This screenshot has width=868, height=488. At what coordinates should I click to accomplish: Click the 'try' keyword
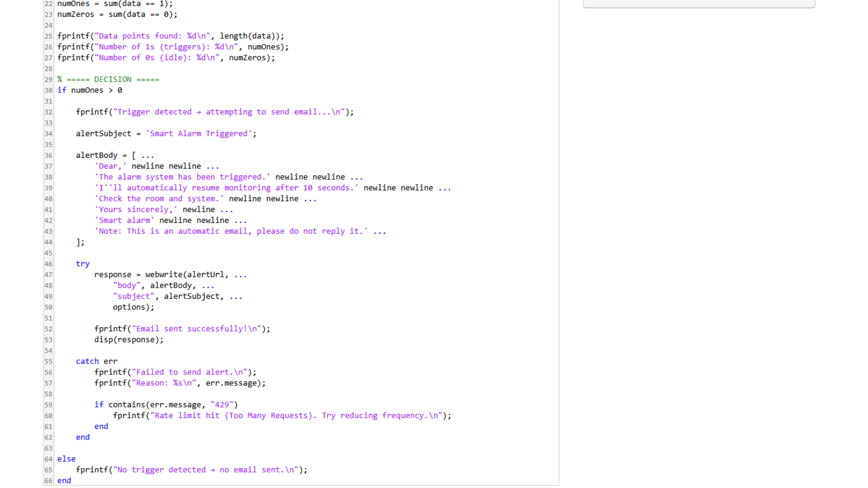[x=83, y=264]
